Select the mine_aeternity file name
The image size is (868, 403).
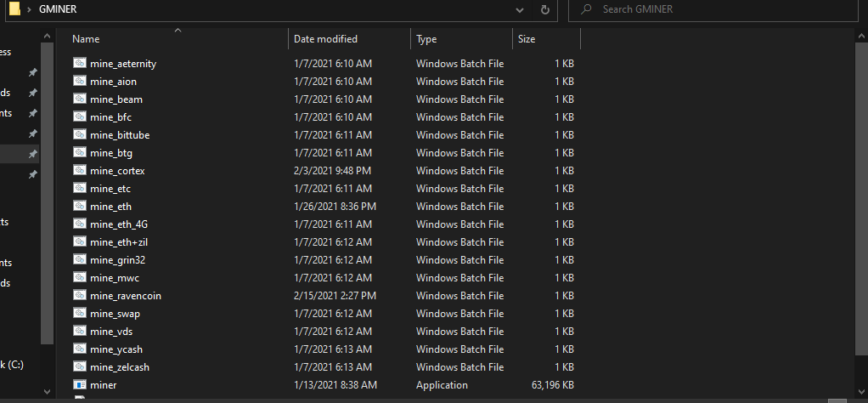123,64
